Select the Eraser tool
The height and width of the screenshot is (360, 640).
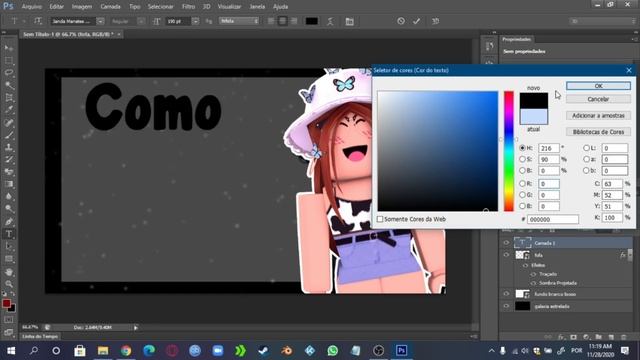[9, 172]
